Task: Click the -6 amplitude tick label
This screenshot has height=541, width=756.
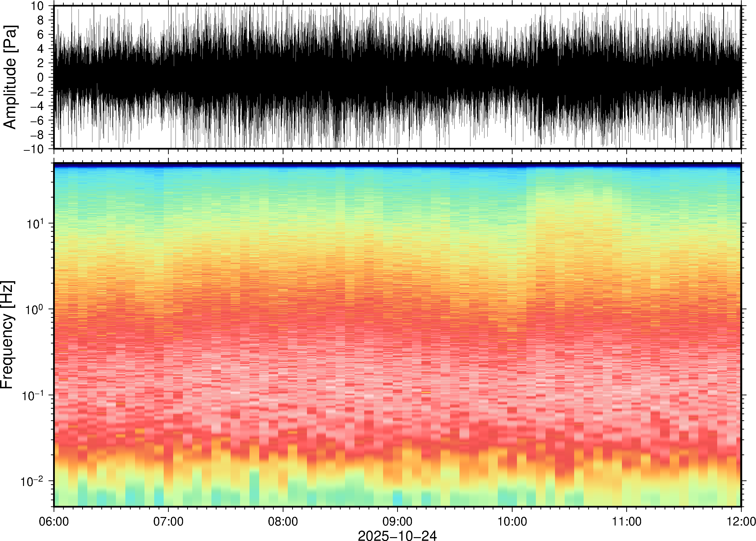Action: click(x=37, y=121)
